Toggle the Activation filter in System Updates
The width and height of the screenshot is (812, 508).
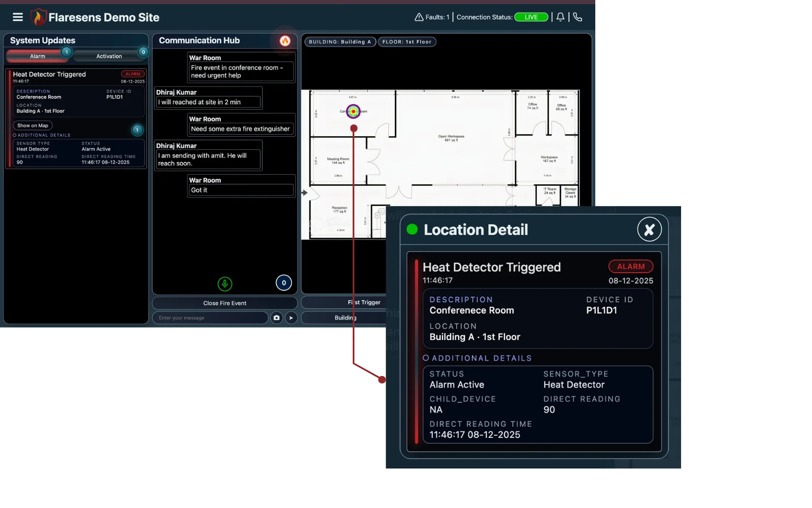point(110,55)
